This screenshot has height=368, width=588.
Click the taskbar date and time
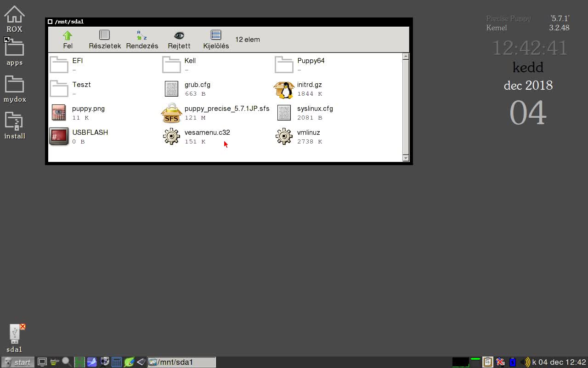[559, 362]
